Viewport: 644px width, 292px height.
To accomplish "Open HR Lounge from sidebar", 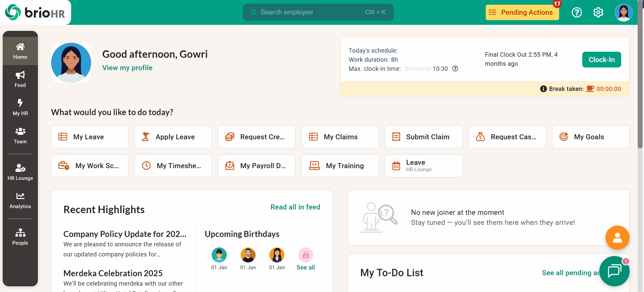I will 20,172.
